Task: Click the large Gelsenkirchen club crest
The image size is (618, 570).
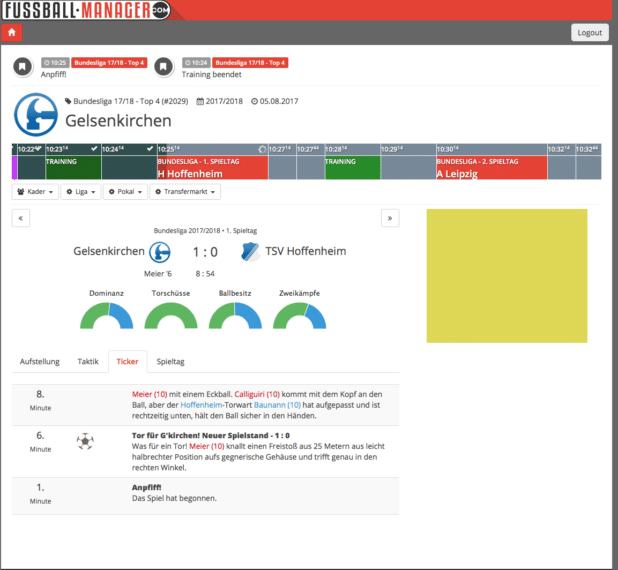Action: tap(35, 114)
